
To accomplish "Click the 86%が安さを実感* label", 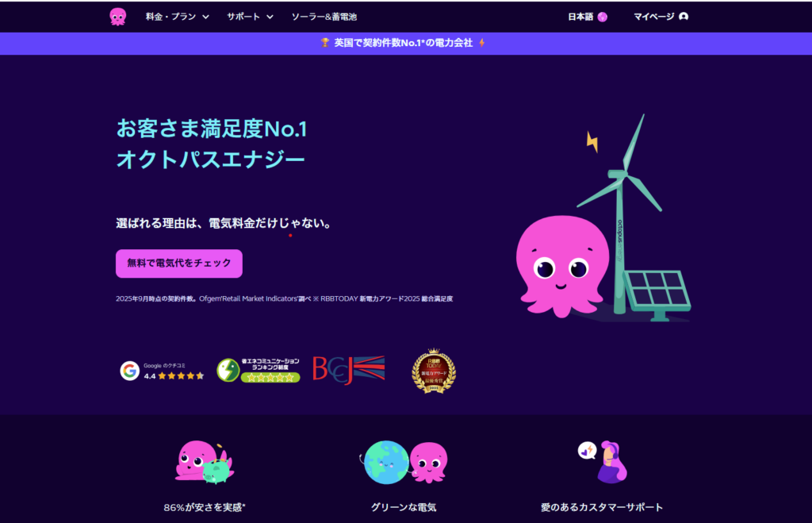I will coord(205,507).
